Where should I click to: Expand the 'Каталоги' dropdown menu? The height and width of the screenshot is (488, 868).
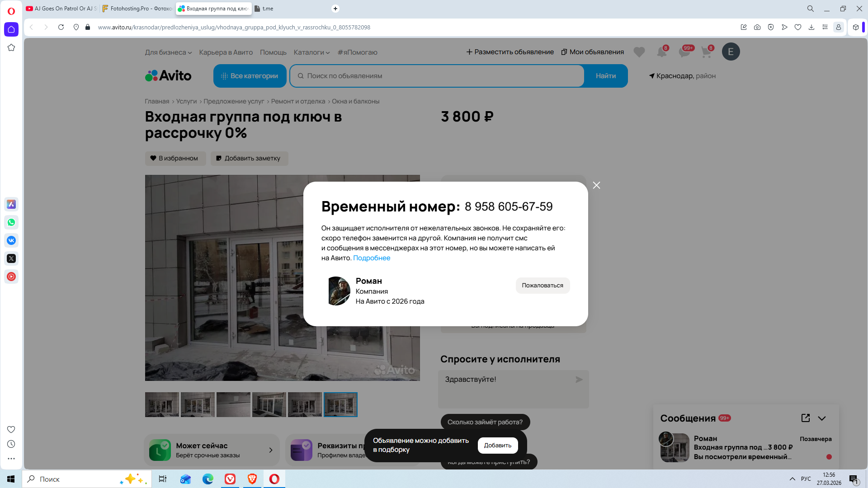(311, 52)
